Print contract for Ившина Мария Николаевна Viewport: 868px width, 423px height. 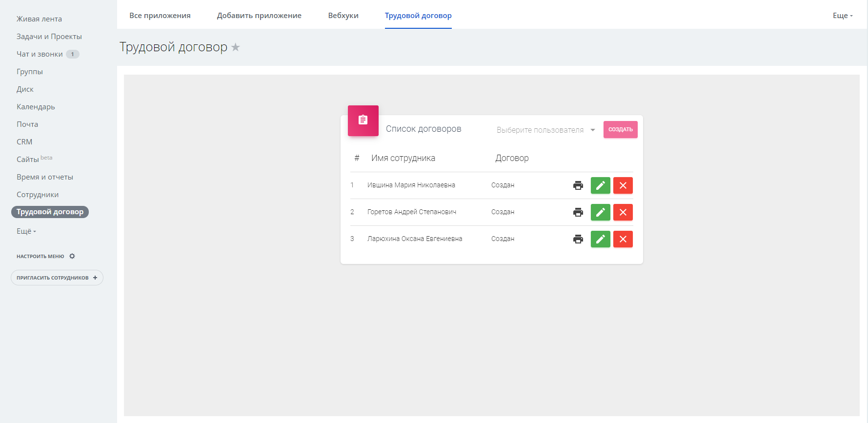578,185
